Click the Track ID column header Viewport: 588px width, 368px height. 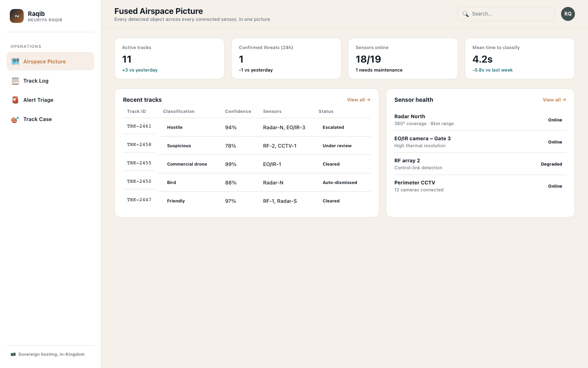point(136,112)
